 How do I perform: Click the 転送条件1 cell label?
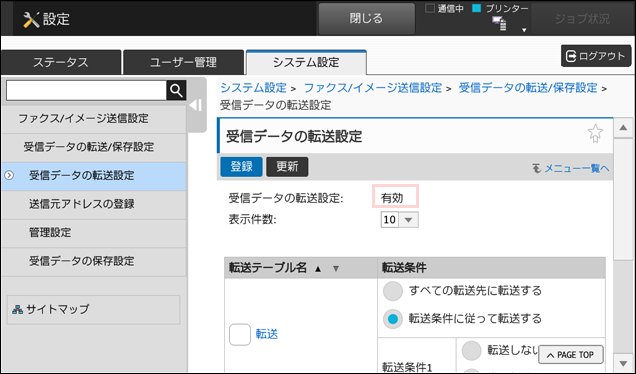[407, 367]
